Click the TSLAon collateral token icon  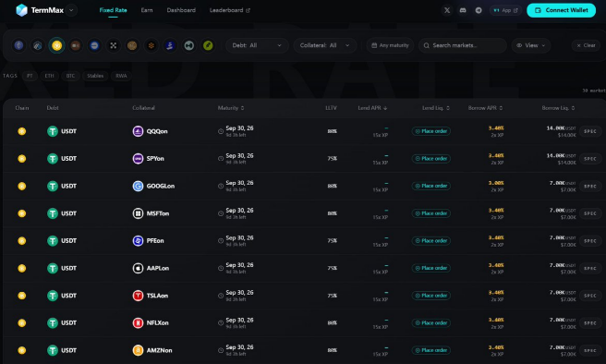[138, 296]
